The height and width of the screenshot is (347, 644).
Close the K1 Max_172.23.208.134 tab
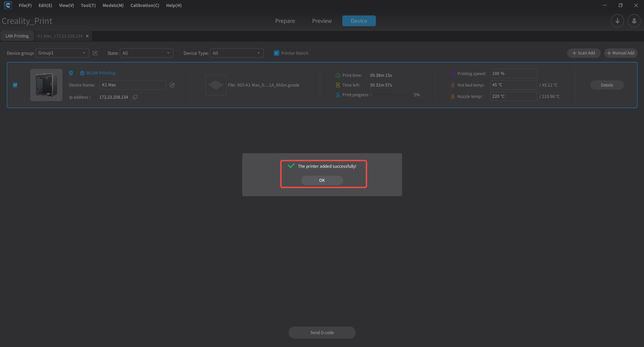coord(87,36)
